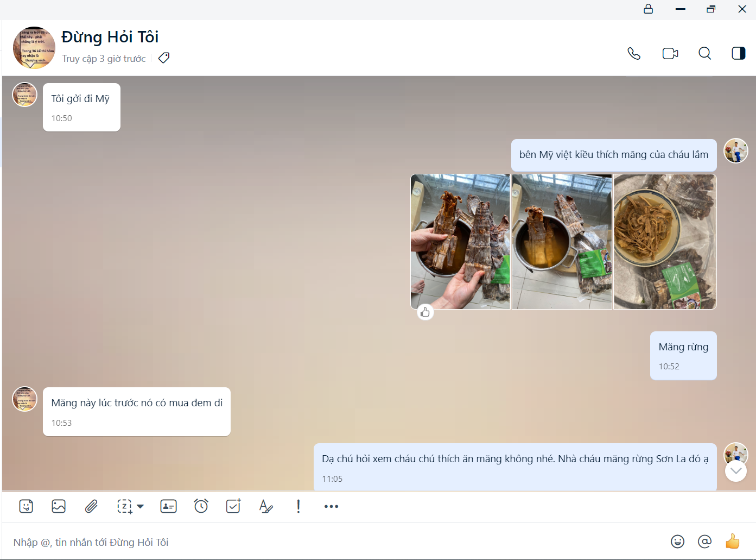
Task: Toggle the conversation info side panel
Action: click(738, 53)
